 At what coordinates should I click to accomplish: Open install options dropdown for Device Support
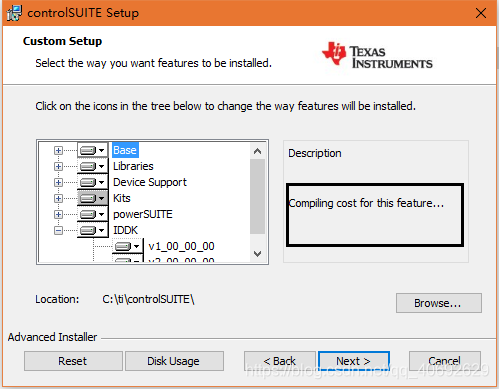tap(93, 182)
